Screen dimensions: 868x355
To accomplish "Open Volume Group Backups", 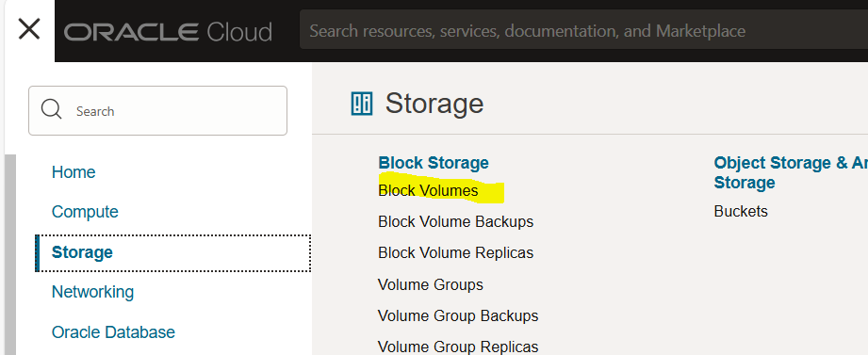I will click(458, 315).
